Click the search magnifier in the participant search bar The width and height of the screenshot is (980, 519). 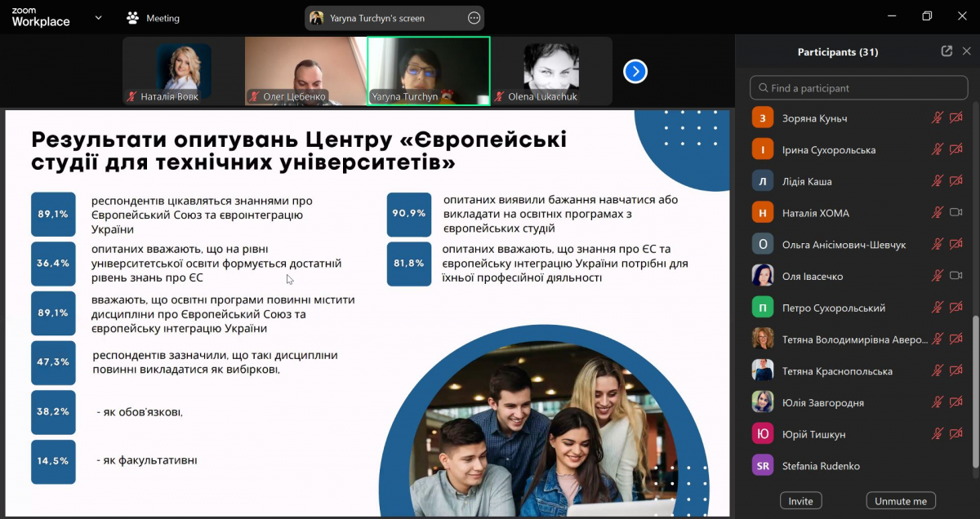[x=764, y=87]
